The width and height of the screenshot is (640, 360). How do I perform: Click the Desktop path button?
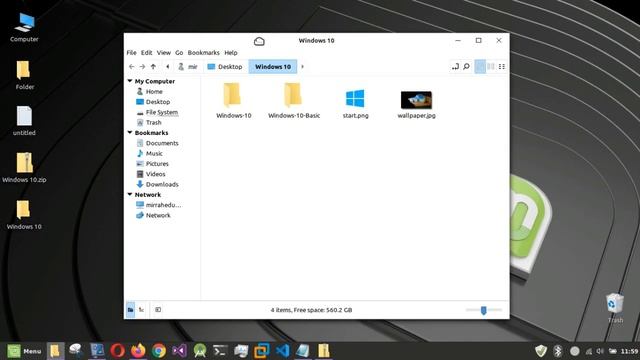pos(225,67)
